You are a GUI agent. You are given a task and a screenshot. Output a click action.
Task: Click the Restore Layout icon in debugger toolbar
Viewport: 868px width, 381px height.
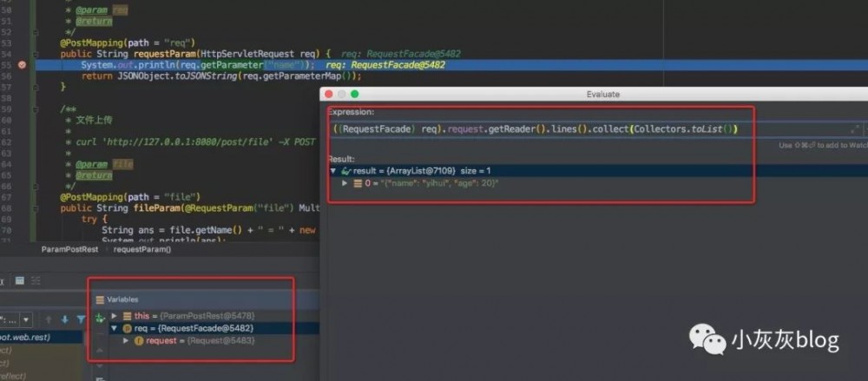click(36, 281)
